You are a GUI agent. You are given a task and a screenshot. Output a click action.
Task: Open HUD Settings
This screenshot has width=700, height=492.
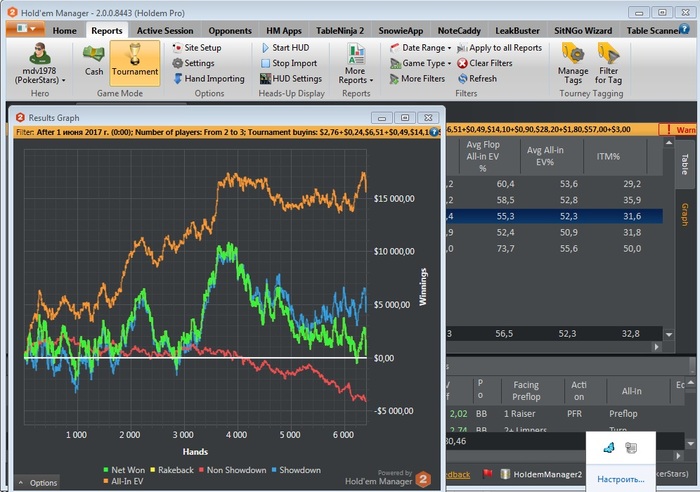tap(291, 79)
